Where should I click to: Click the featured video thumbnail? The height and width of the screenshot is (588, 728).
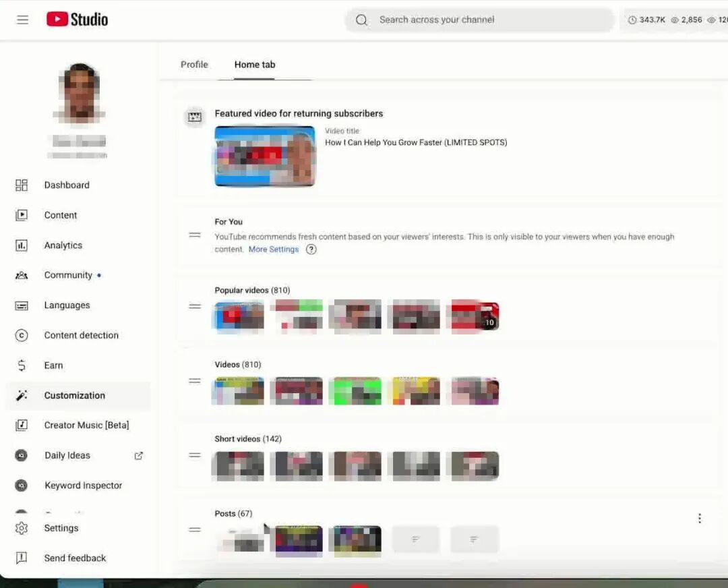pos(265,156)
